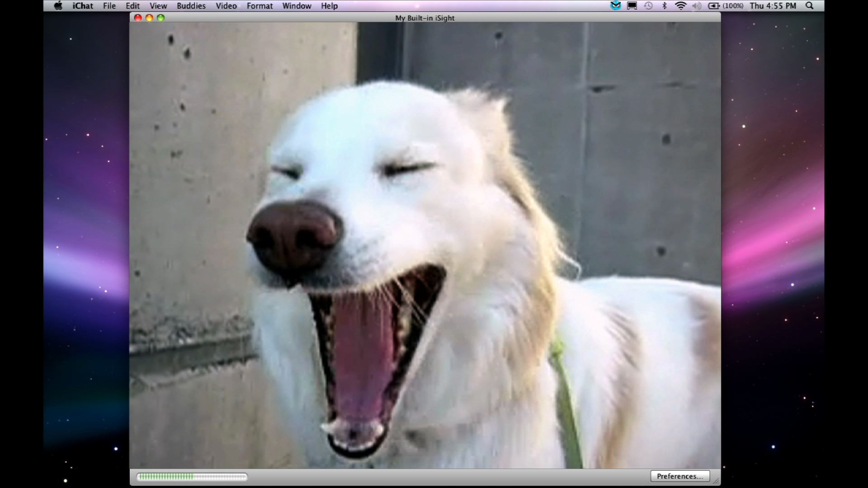
Task: Click the green microphone level meter
Action: tap(192, 477)
